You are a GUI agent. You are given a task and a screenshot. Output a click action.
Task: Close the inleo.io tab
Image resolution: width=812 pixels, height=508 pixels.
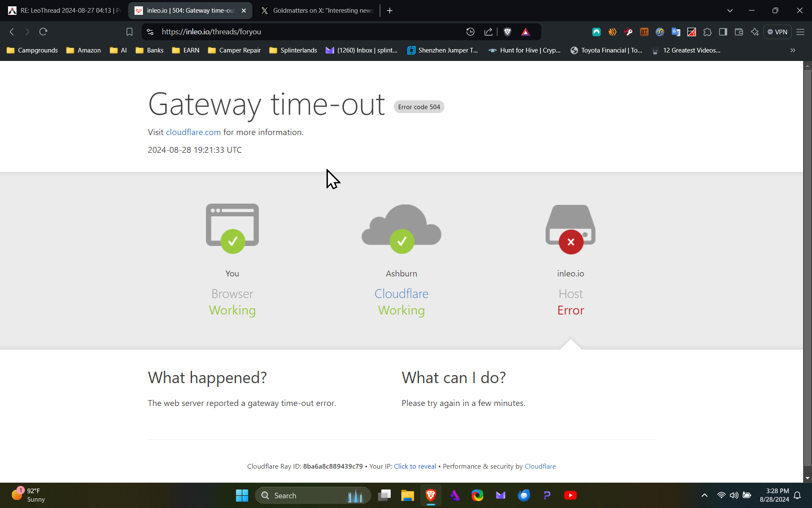[x=244, y=11]
